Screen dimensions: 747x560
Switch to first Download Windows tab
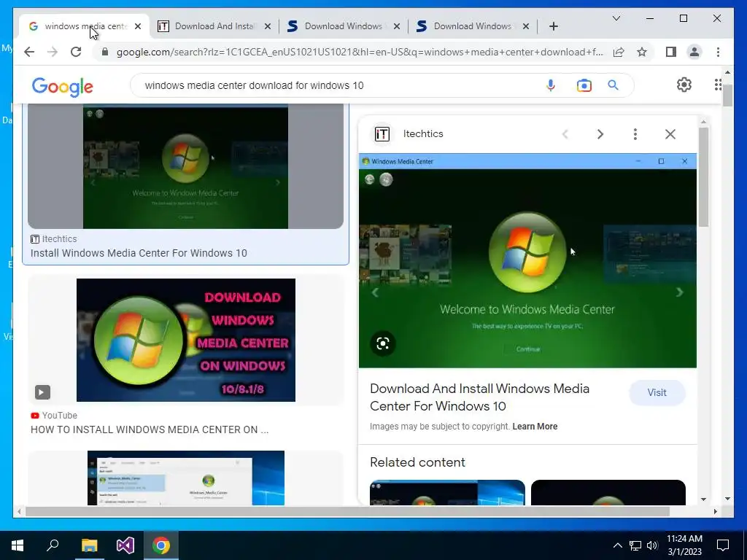click(x=343, y=26)
